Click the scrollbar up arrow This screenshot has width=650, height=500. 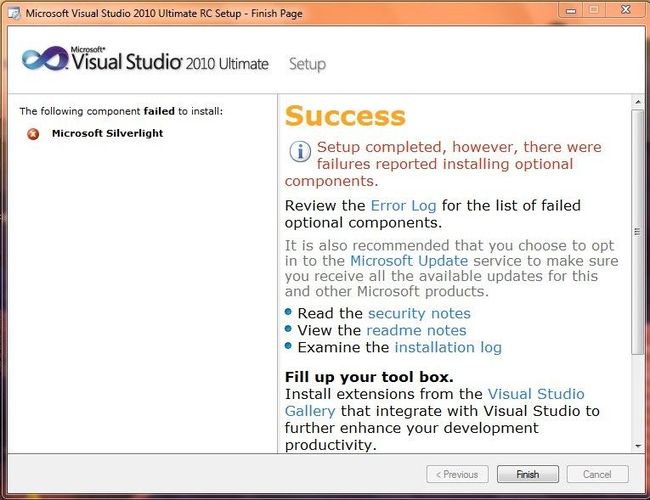638,102
